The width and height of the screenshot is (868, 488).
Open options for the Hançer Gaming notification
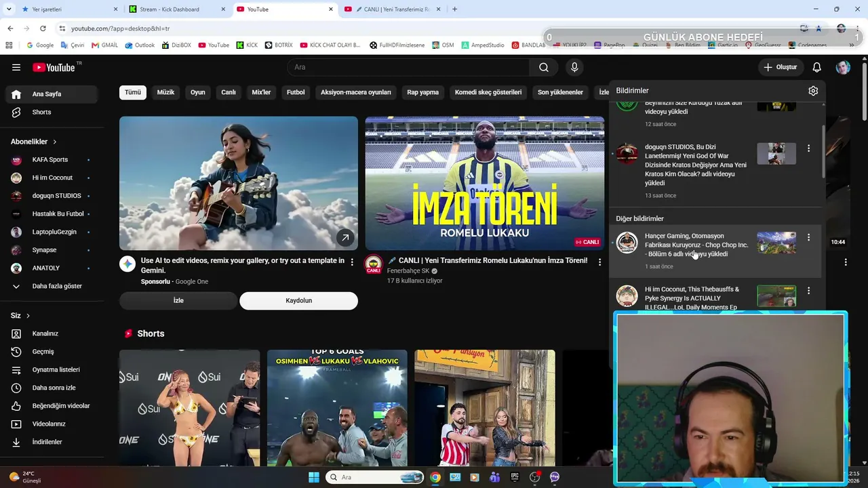pos(808,237)
